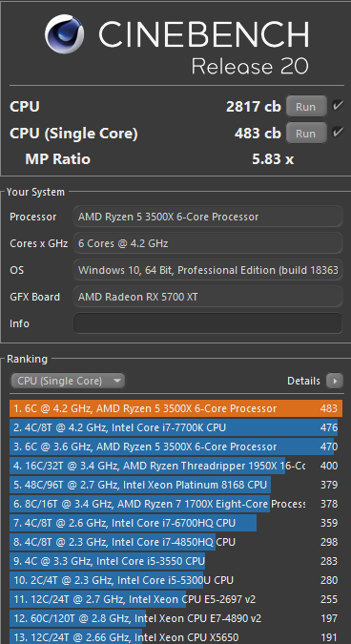Image resolution: width=351 pixels, height=644 pixels.
Task: Open the CPU (Single Core) ranking dropdown
Action: click(68, 381)
